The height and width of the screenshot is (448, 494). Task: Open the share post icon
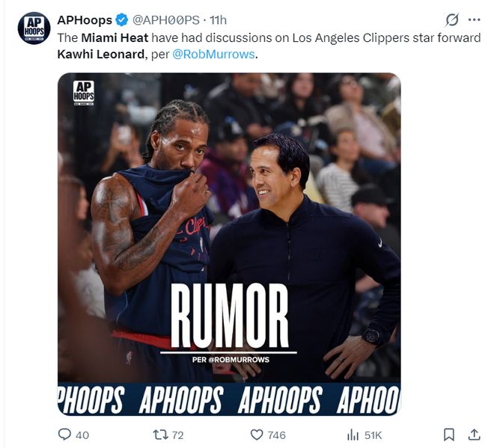(474, 435)
